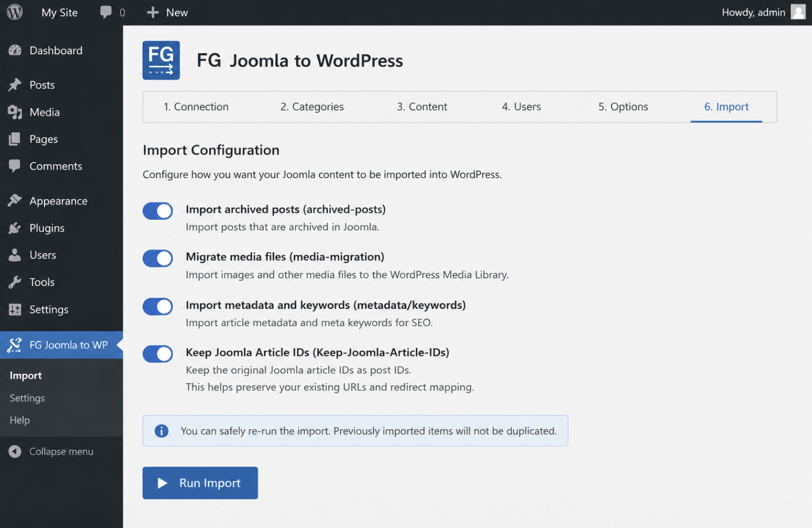Toggle Keep Joomla Article IDs switch
The height and width of the screenshot is (528, 812).
point(158,354)
